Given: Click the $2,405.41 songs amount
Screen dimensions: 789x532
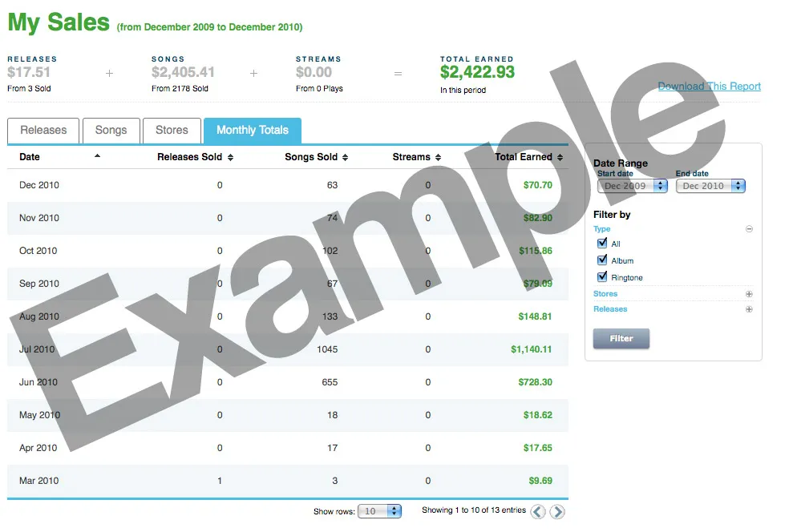Looking at the screenshot, I should 183,72.
